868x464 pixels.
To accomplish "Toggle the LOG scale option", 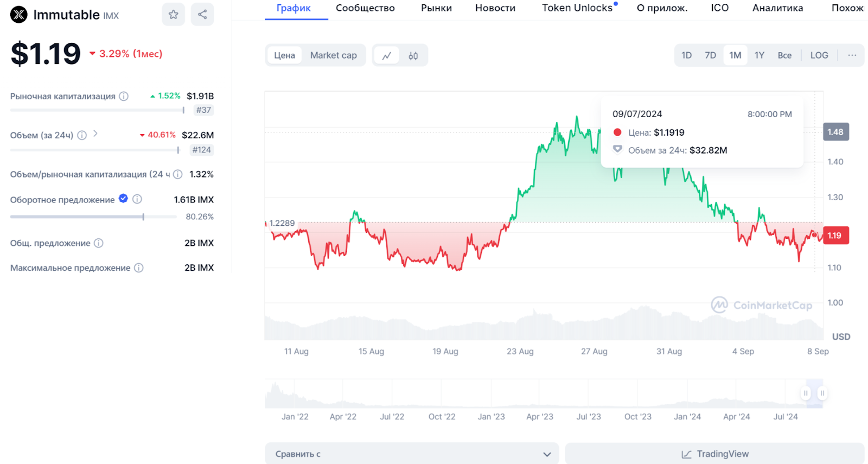I will point(819,55).
